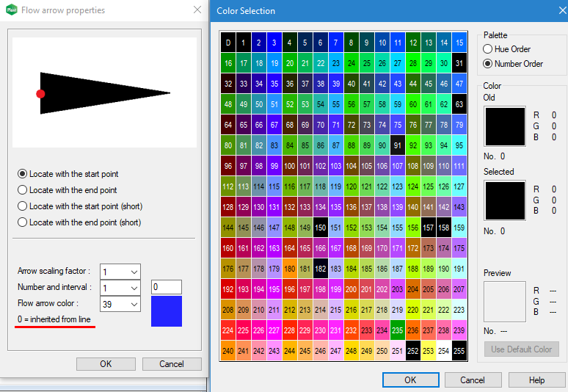Click the interval value input field
568x392 pixels.
coord(166,287)
